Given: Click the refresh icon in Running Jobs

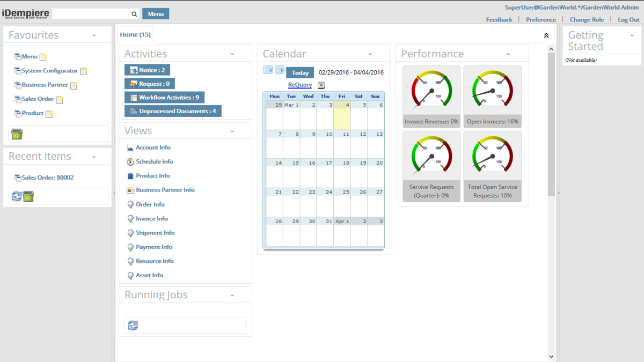Looking at the screenshot, I should [133, 325].
